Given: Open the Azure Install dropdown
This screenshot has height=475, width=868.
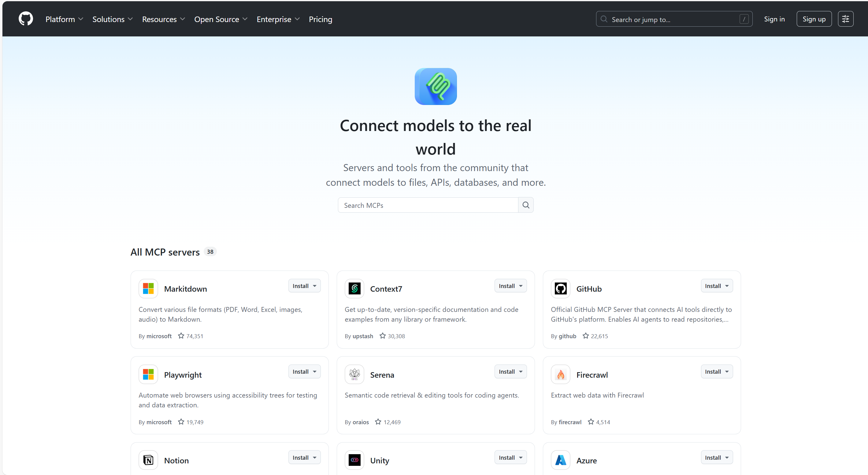Looking at the screenshot, I should [x=717, y=458].
